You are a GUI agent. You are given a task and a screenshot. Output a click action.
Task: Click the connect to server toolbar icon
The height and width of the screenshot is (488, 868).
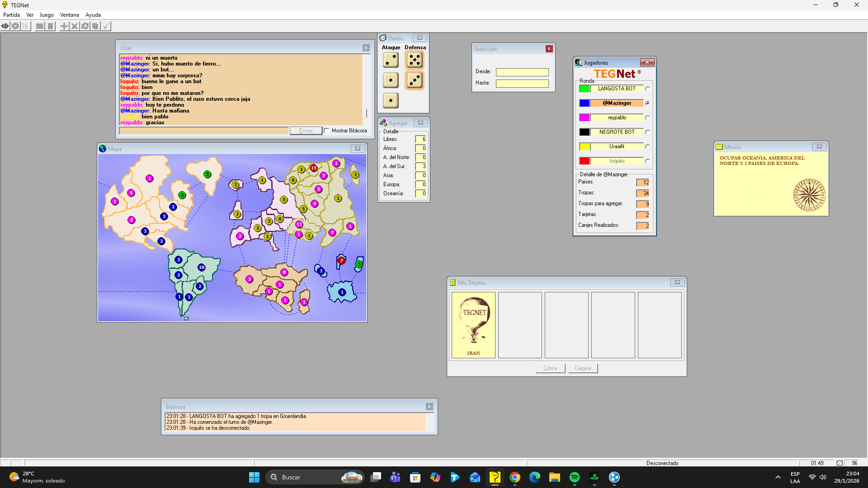5,26
